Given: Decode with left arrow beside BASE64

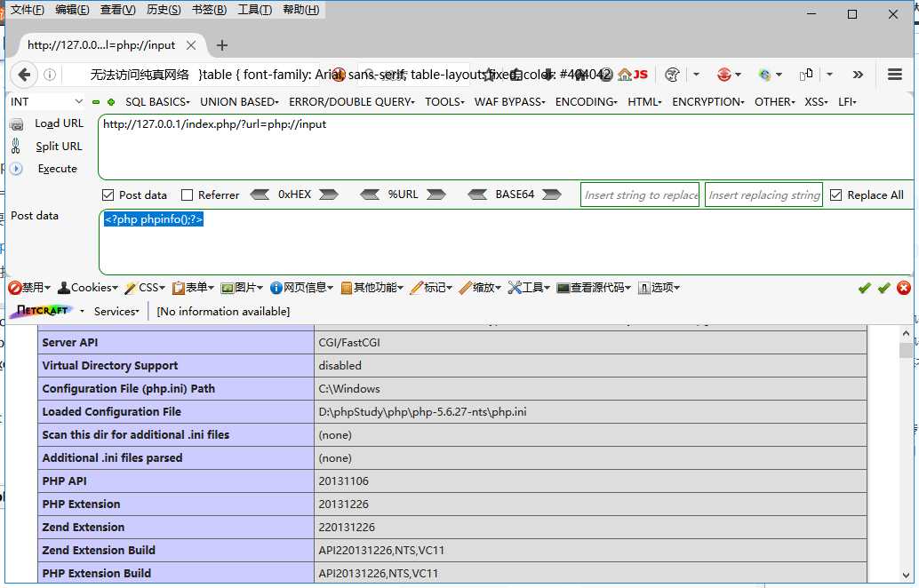Looking at the screenshot, I should tap(477, 195).
